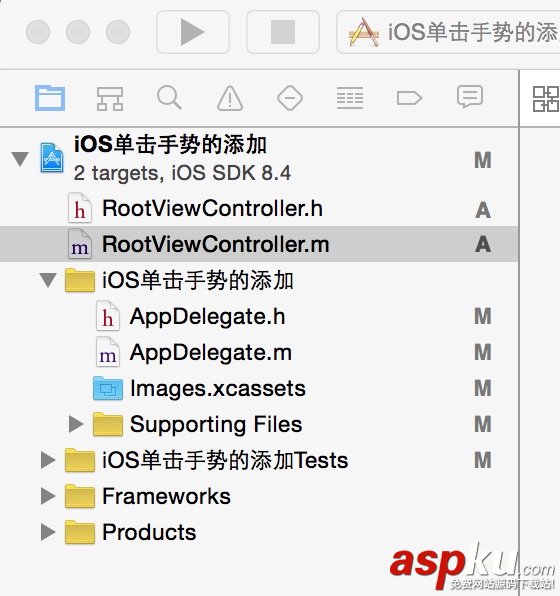Viewport: 560px width, 596px height.
Task: Open the Test navigator
Action: (x=290, y=98)
